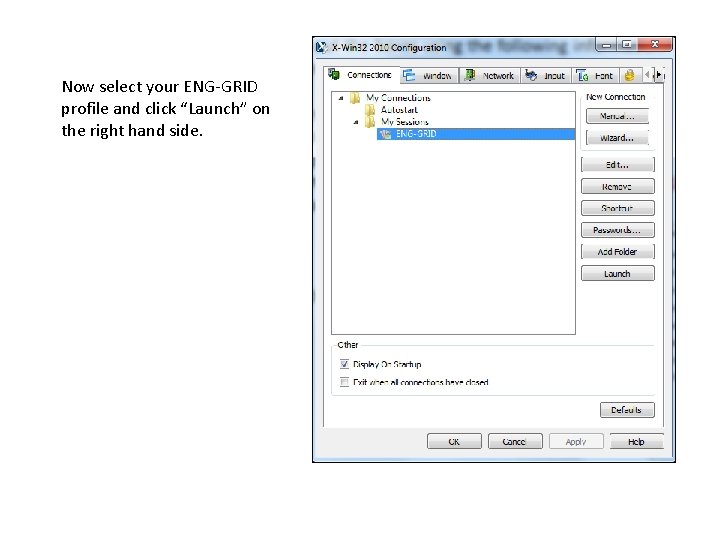Click the Remove button
Screen dimensions: 720x540
click(618, 186)
